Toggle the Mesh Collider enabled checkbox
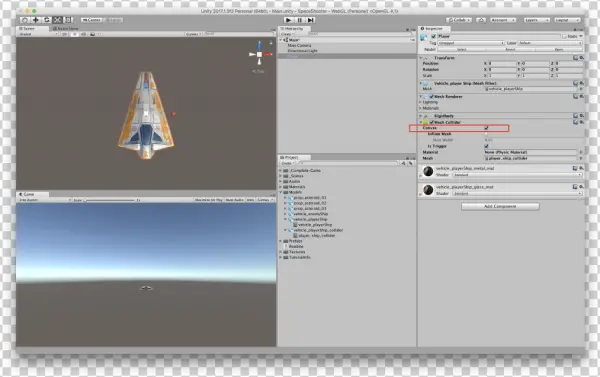This screenshot has width=600, height=377. 431,122
